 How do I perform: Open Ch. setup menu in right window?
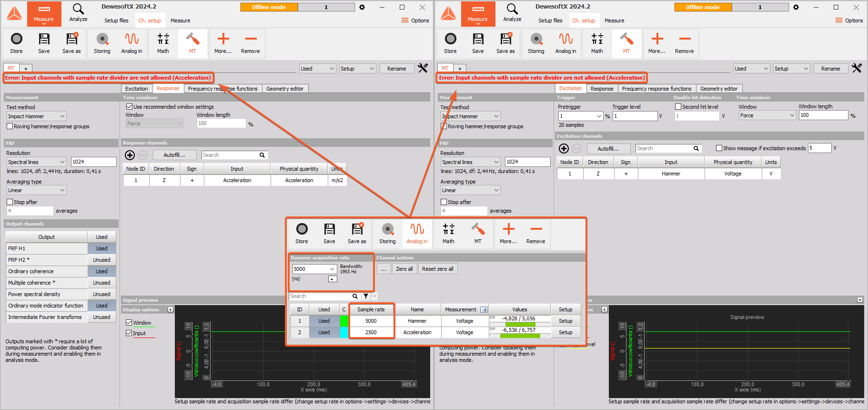tap(584, 20)
